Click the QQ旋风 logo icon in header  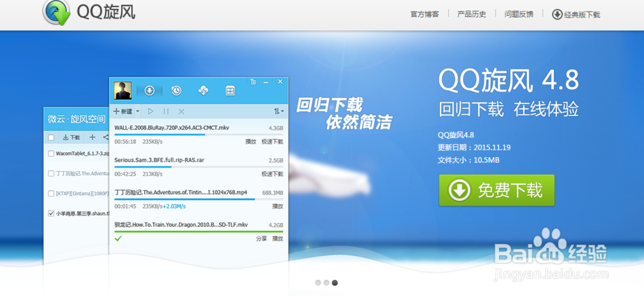[57, 12]
